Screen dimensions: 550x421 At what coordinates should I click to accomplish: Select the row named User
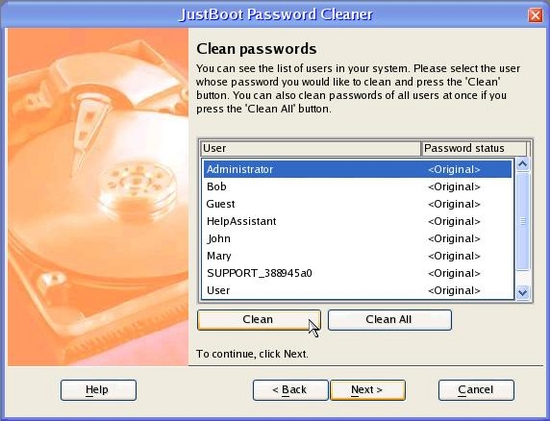(x=357, y=290)
